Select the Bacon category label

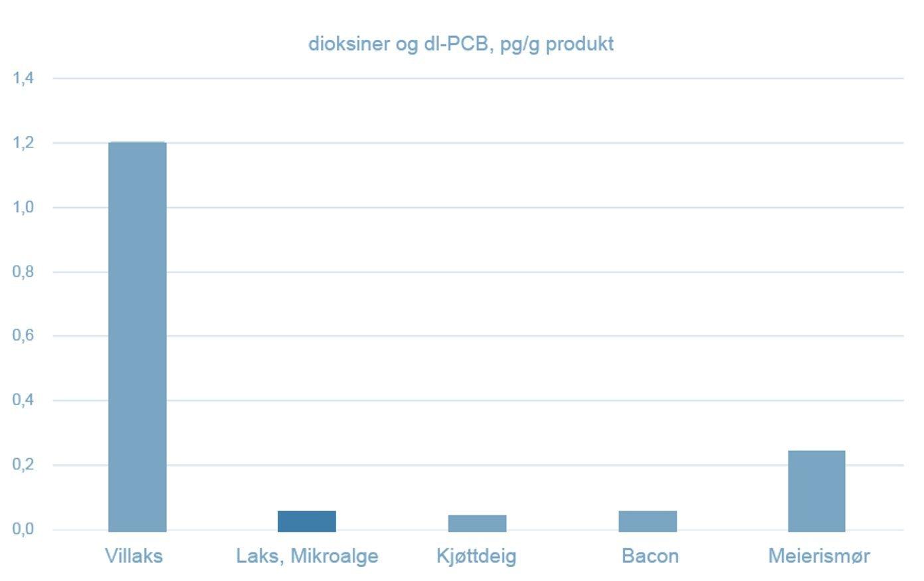(x=650, y=556)
